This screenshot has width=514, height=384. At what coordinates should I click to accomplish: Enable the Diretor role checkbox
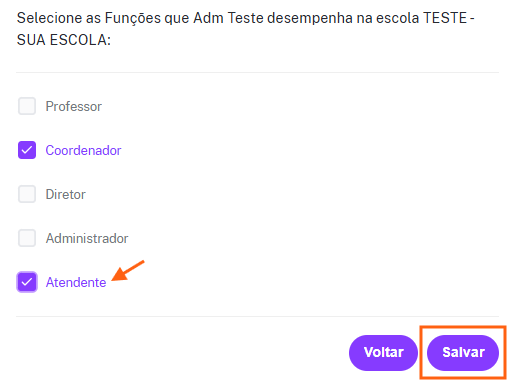coord(27,194)
